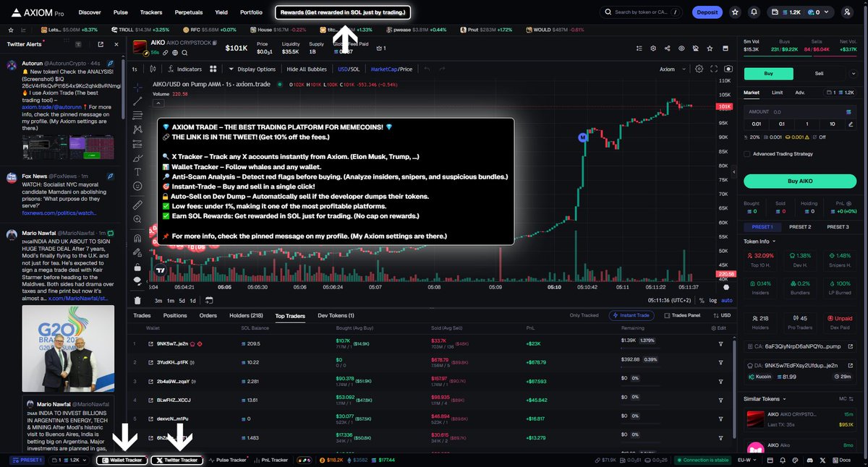This screenshot has width=868, height=467.
Task: Set chart range to 5d
Action: [x=182, y=300]
